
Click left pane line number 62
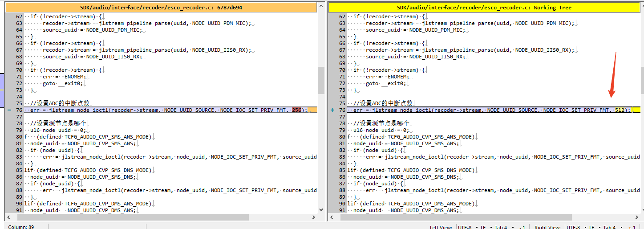(x=18, y=16)
